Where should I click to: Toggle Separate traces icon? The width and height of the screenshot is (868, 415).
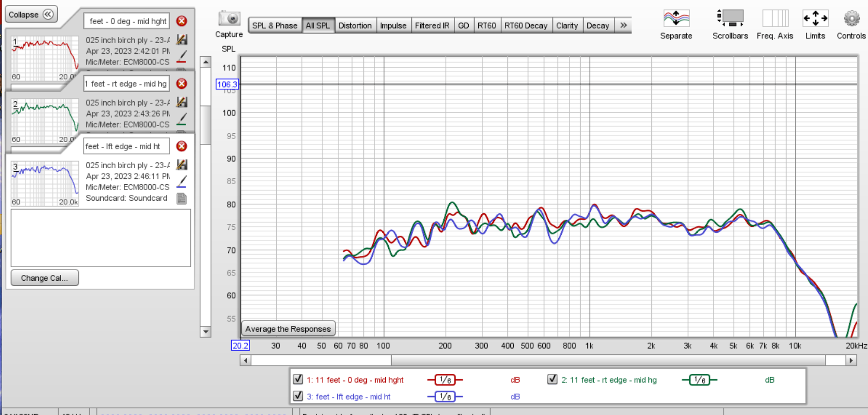pos(676,18)
